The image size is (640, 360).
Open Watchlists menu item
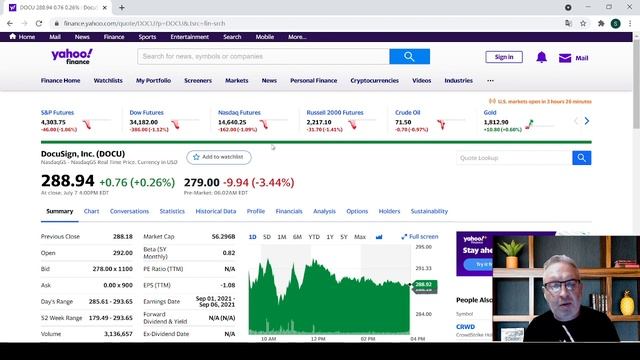pyautogui.click(x=108, y=81)
